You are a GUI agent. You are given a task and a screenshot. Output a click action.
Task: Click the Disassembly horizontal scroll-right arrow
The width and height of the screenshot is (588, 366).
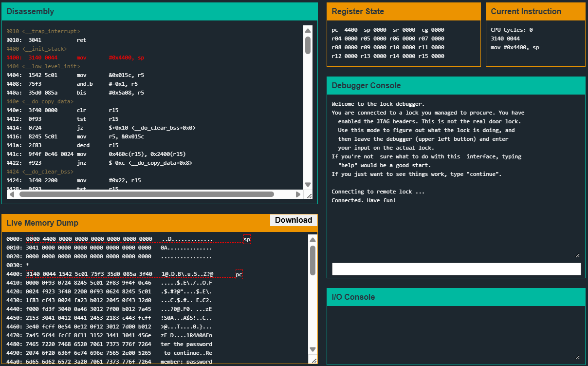click(298, 194)
